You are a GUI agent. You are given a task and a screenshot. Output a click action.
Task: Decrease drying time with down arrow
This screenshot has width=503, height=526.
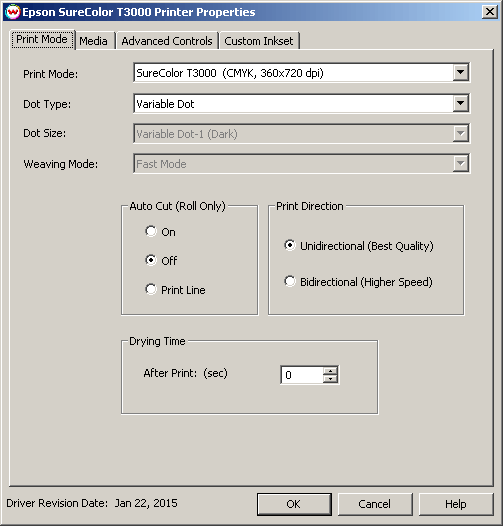[331, 379]
